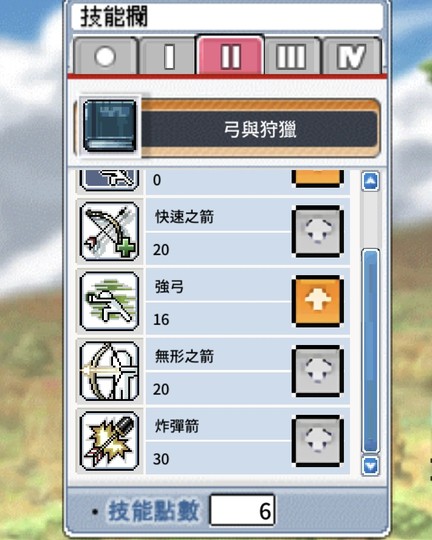Select the 強弓 skill icon
Viewport: 432px width, 540px height.
(110, 301)
